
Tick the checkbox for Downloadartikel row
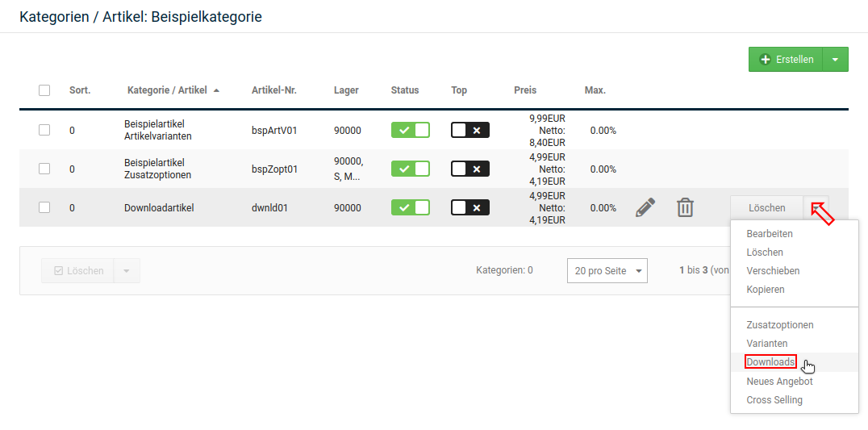pyautogui.click(x=44, y=207)
